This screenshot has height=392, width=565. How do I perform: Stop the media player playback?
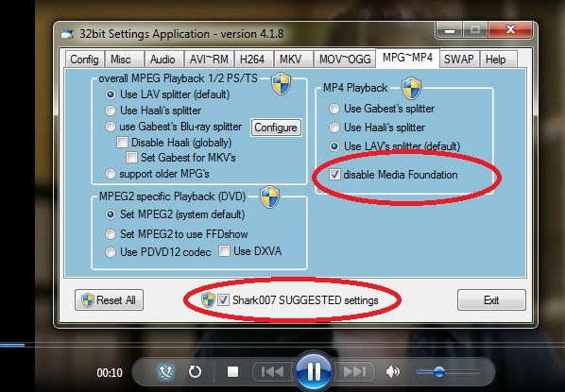[233, 372]
